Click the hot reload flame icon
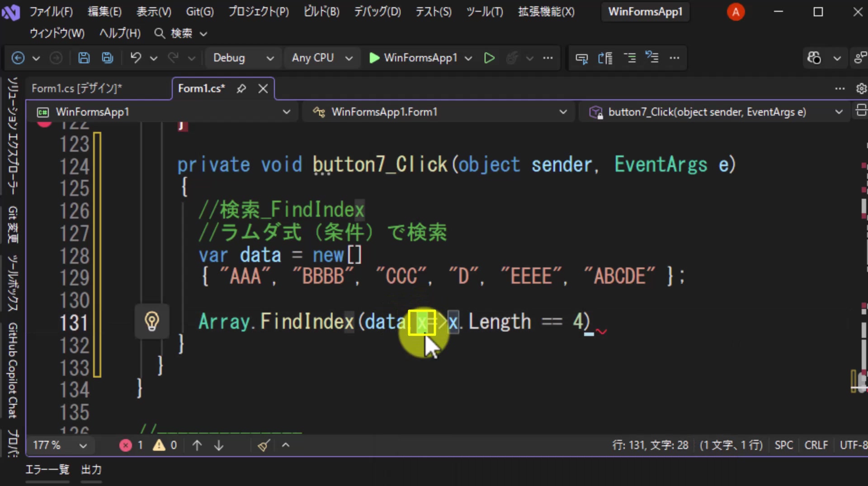Viewport: 868px width, 486px height. 512,58
